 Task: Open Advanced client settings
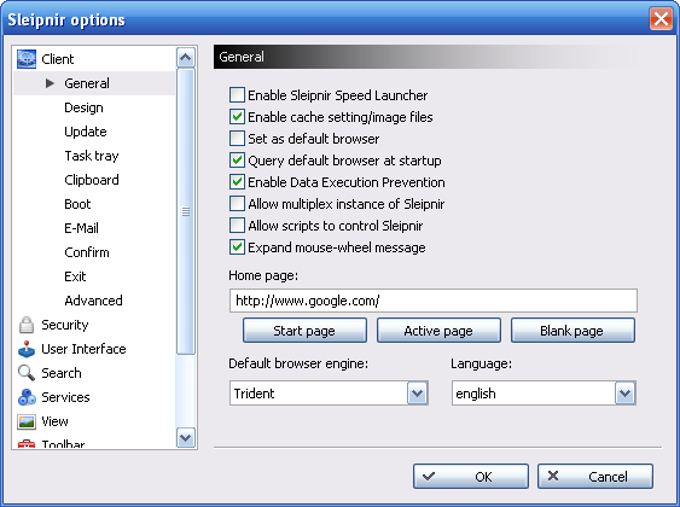pos(93,301)
